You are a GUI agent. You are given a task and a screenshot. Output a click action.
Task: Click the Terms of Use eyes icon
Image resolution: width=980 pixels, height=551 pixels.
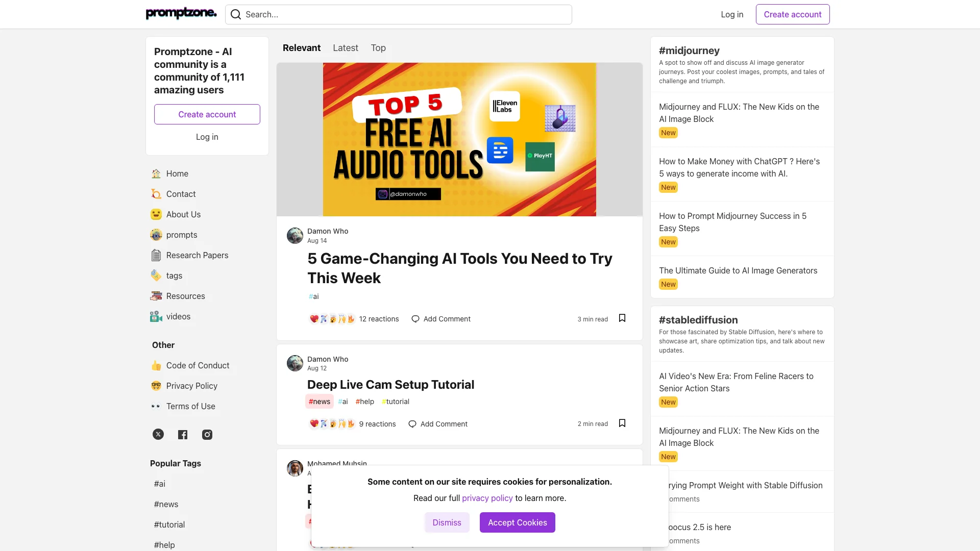(156, 406)
